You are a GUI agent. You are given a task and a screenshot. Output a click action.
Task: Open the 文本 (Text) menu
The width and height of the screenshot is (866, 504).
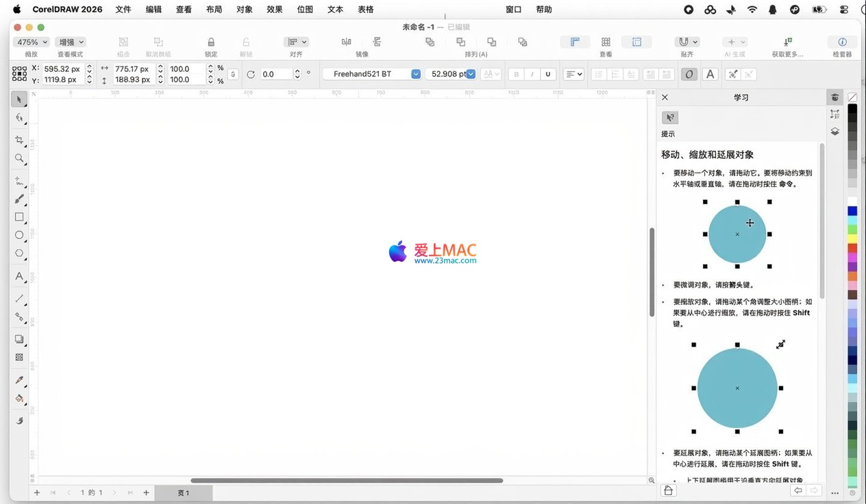(335, 10)
